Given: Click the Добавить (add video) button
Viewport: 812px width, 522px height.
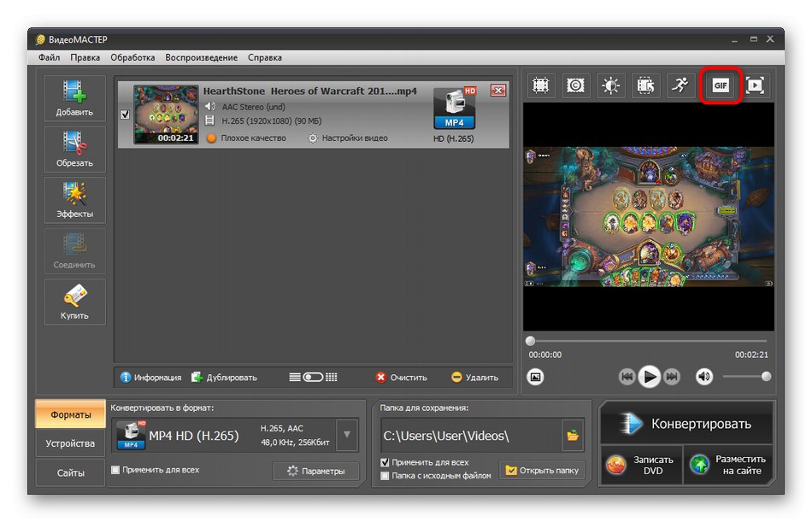Looking at the screenshot, I should click(x=74, y=98).
